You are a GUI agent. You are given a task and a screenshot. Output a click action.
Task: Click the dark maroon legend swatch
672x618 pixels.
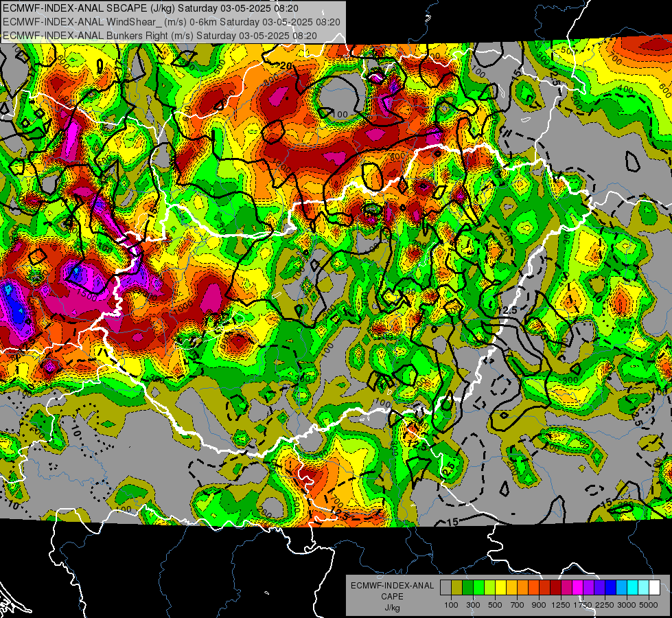(556, 588)
